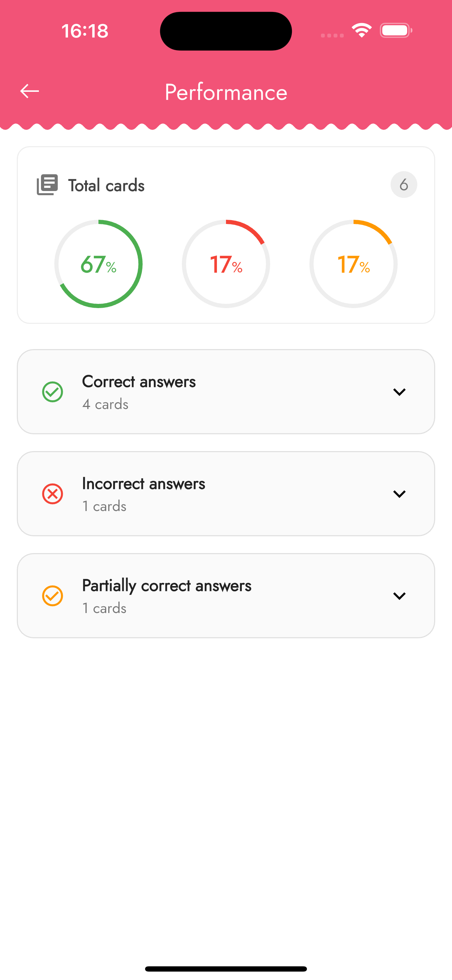Expand Incorrect answers with its chevron
This screenshot has width=452, height=980.
pos(399,494)
